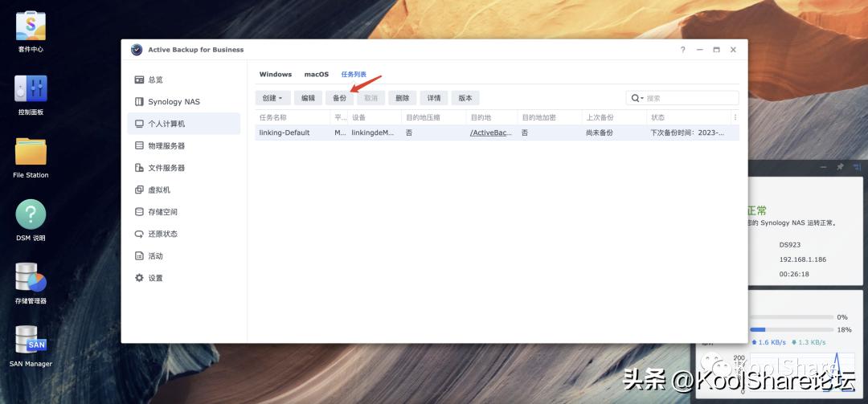The width and height of the screenshot is (868, 404).
Task: Switch to the macOS tab
Action: pyautogui.click(x=317, y=74)
